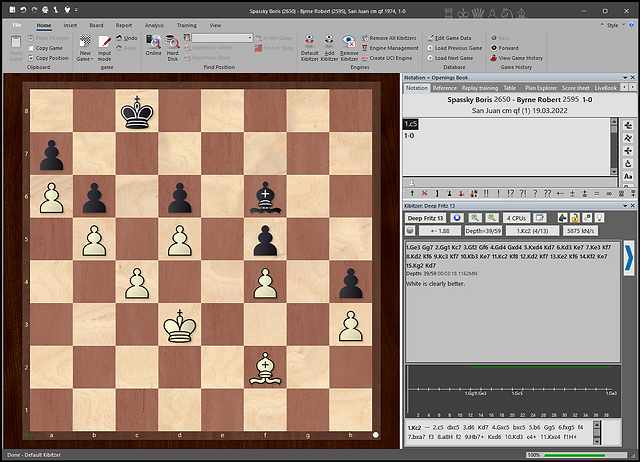Switch to the Analysis ribbon tab
This screenshot has width=640, height=462.
click(154, 24)
